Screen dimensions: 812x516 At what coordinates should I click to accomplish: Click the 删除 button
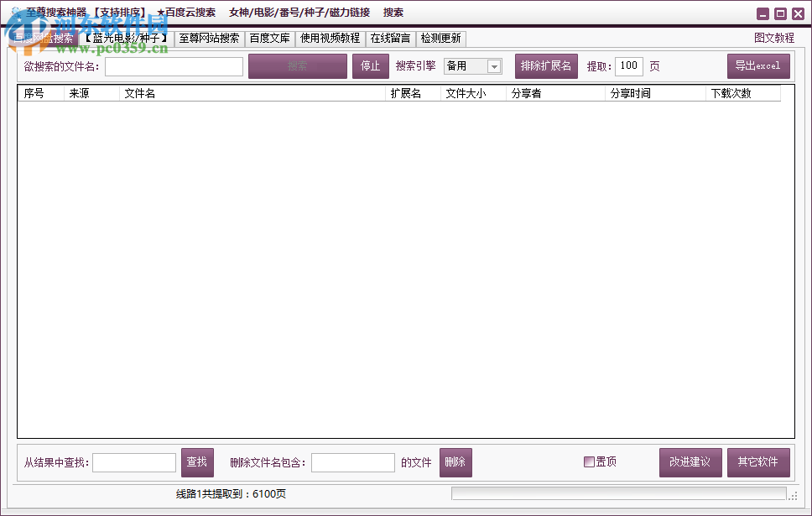pos(455,462)
